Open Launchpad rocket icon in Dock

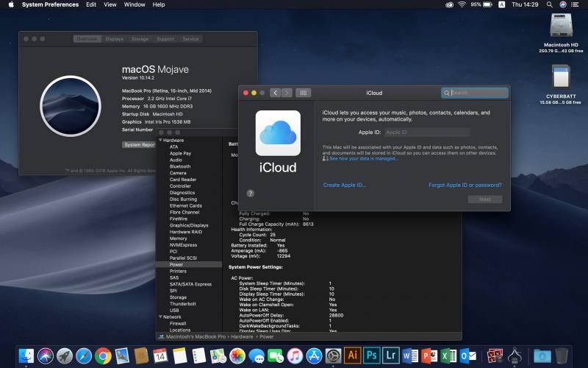65,356
